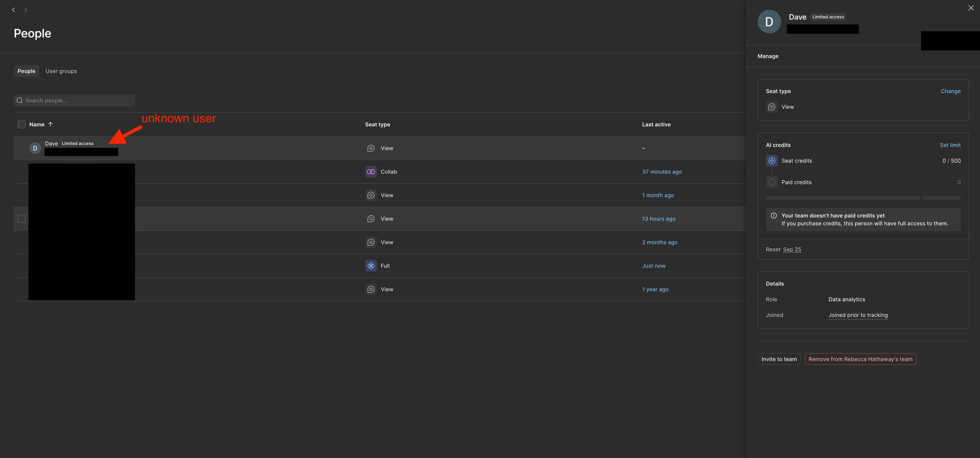Click the Seat type column header

tap(377, 124)
